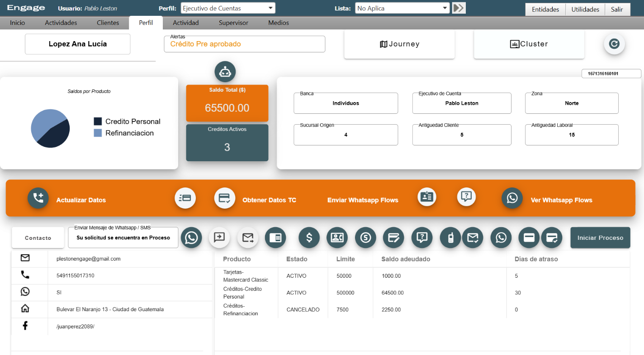Click the double arrow next to Lista
The height and width of the screenshot is (355, 644).
(459, 8)
